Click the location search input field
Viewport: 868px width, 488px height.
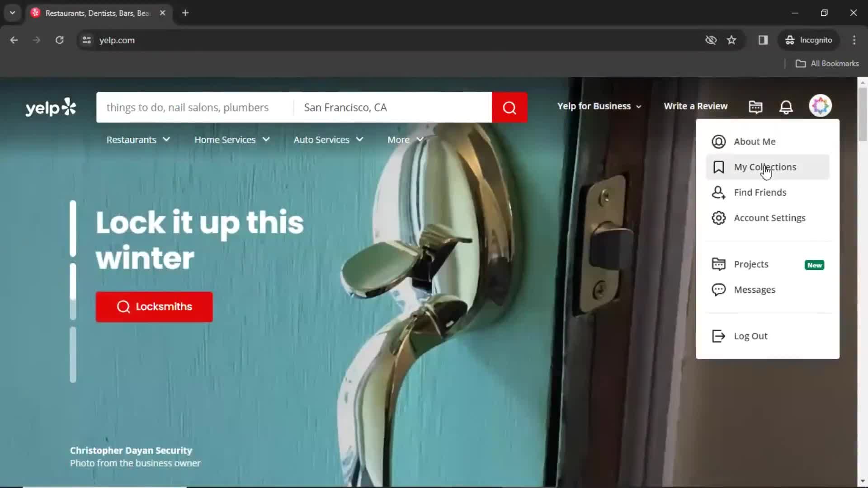tap(394, 107)
